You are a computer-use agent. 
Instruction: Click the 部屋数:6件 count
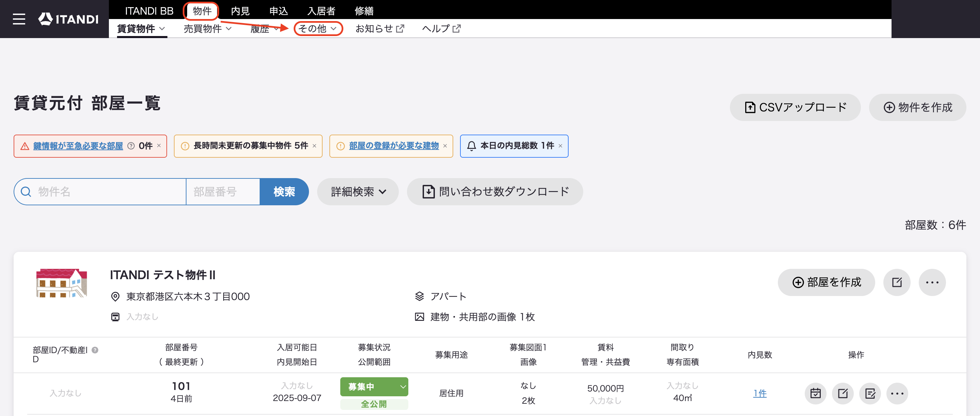click(935, 225)
